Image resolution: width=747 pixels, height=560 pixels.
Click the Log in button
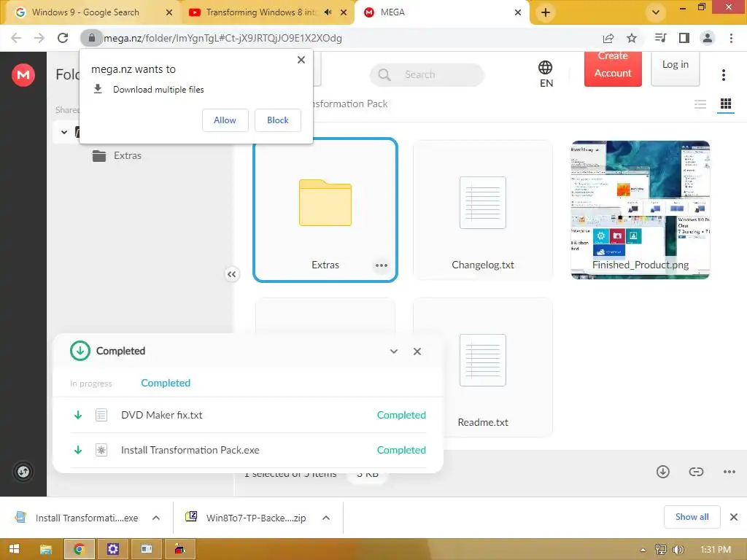pos(675,69)
